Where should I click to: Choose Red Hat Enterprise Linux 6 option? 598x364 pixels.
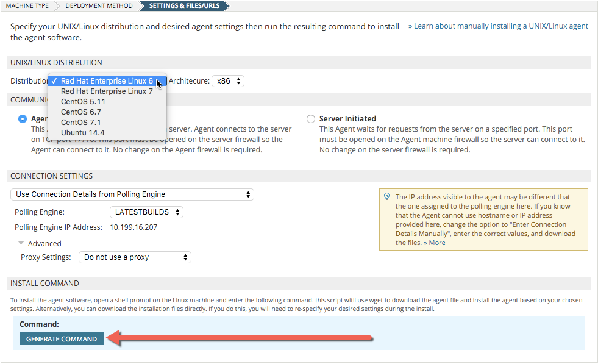click(x=107, y=81)
